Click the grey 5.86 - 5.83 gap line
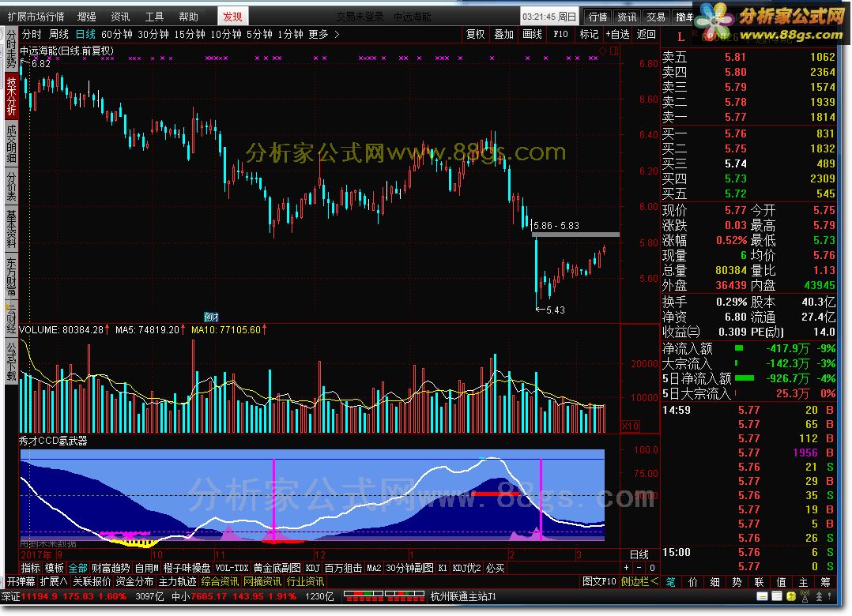852x616 pixels. (x=575, y=235)
